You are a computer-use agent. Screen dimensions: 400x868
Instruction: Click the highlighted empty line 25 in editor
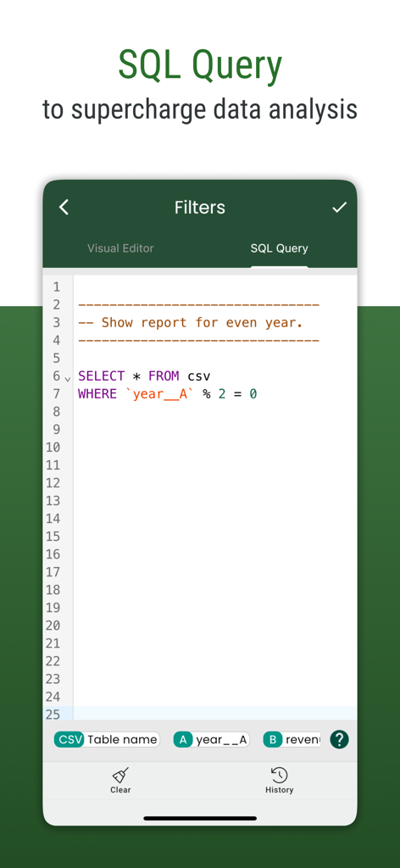click(x=214, y=714)
